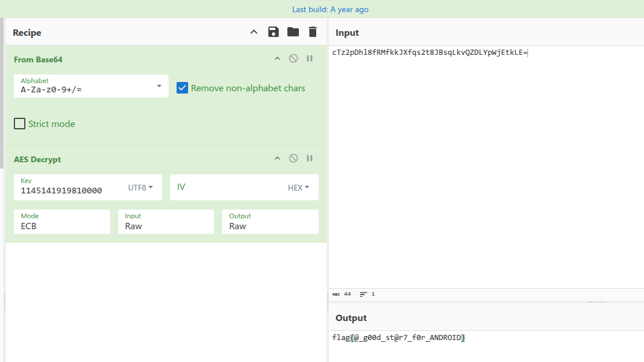The width and height of the screenshot is (644, 362).
Task: Change IV encoding from HEX
Action: click(x=298, y=188)
